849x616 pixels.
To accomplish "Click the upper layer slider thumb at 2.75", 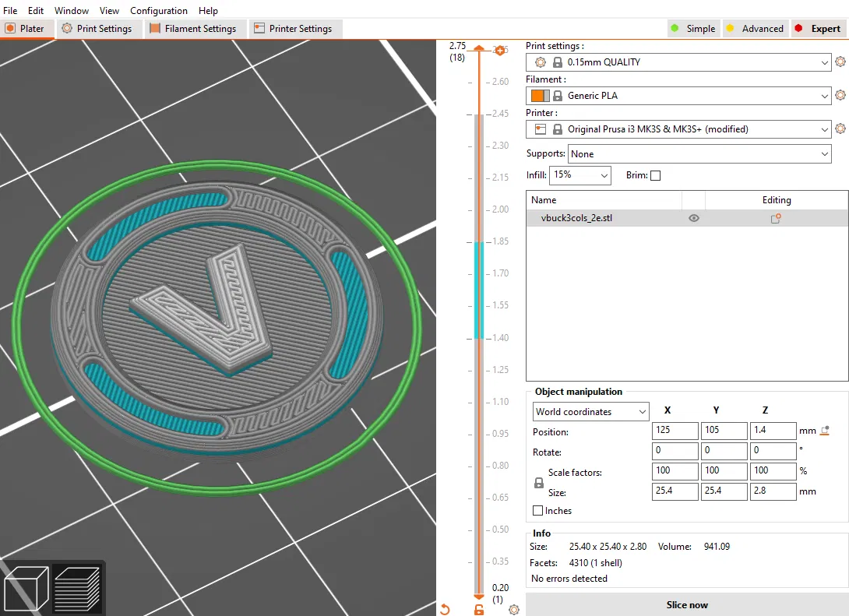I will tap(479, 48).
